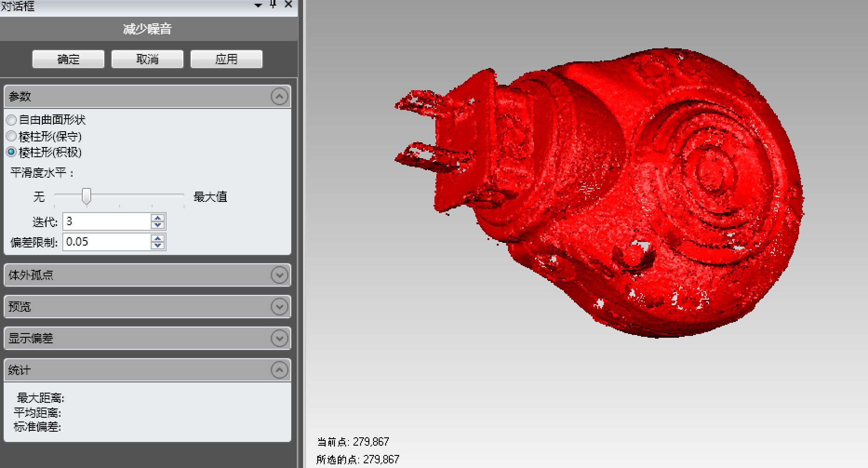The height and width of the screenshot is (468, 868).
Task: Increase the 迭代 value with up arrow
Action: tap(158, 218)
